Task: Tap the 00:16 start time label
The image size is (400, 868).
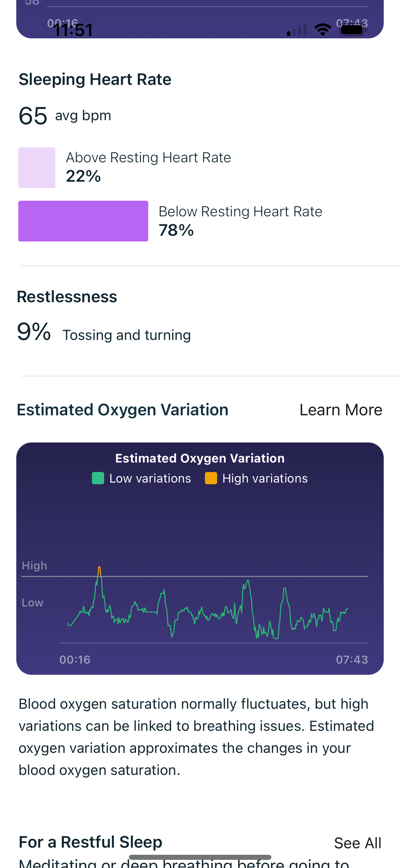Action: (x=75, y=659)
